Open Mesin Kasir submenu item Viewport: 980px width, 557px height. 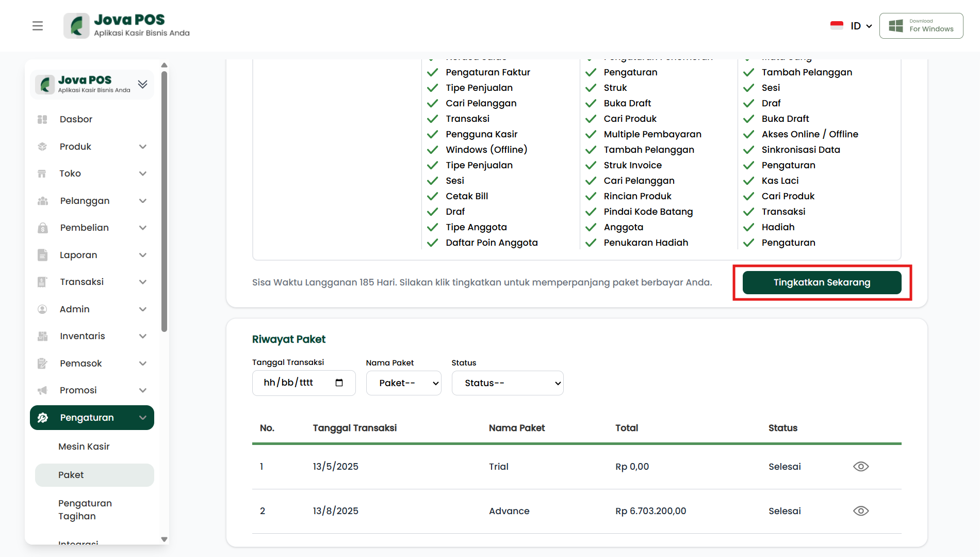pos(84,447)
